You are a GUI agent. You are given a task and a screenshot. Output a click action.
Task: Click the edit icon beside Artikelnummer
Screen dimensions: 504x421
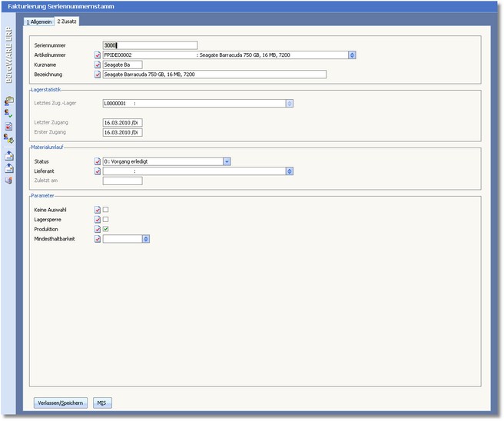pyautogui.click(x=97, y=55)
